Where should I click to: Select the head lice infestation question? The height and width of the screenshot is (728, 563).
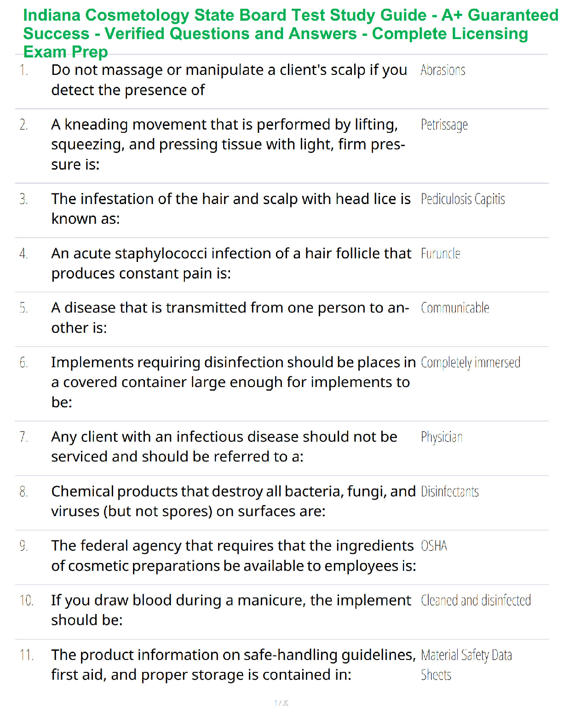(230, 209)
